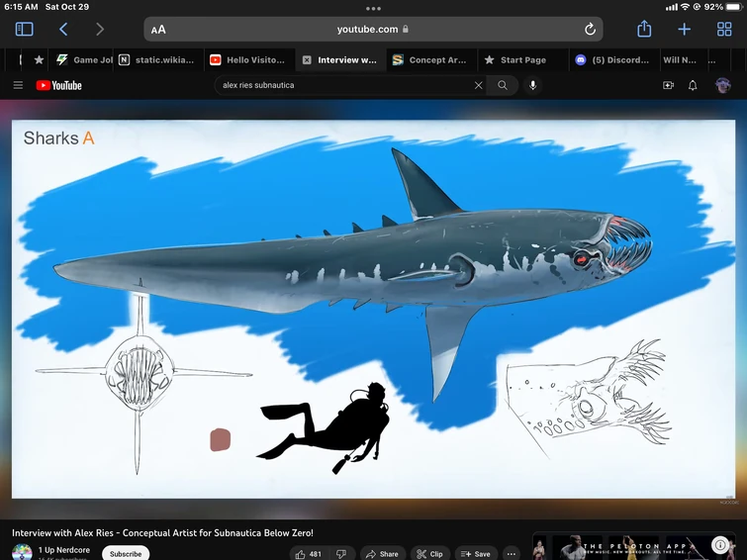Show the Safari sidebar
The width and height of the screenshot is (747, 560).
(25, 29)
